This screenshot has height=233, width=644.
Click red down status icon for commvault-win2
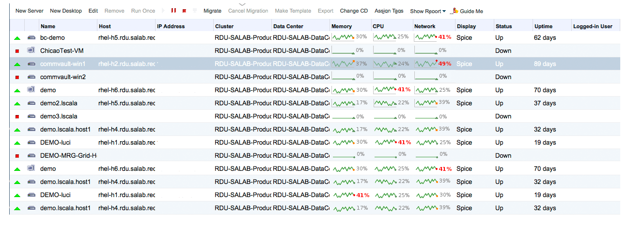17,77
